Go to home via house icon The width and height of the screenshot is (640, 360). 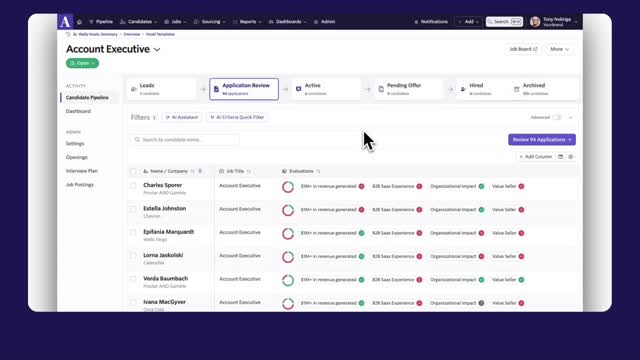[x=80, y=22]
